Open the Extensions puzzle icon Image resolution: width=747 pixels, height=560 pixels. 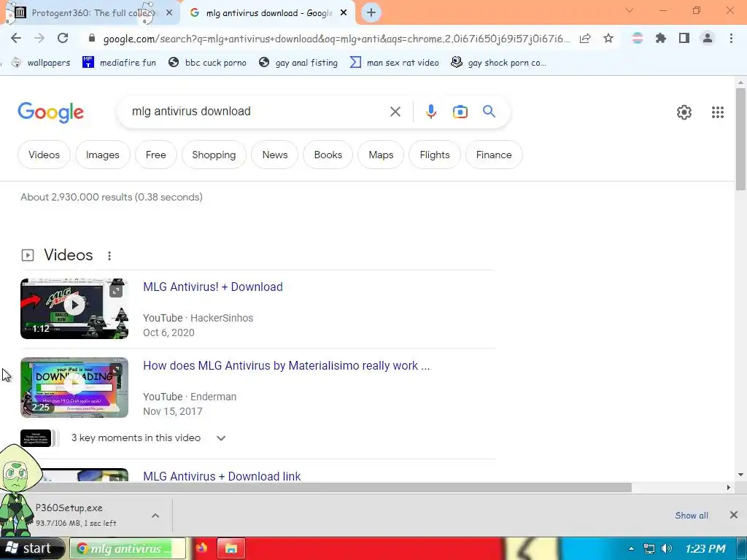pos(661,38)
